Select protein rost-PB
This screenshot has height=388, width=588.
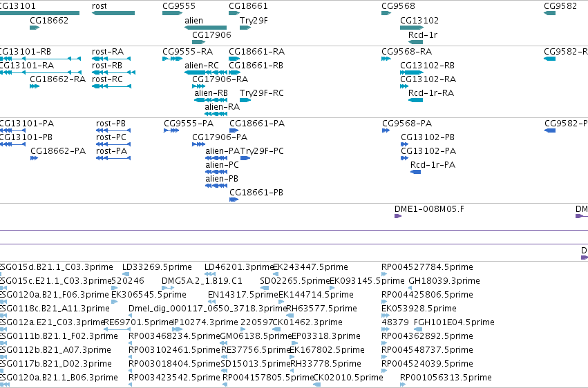pyautogui.click(x=113, y=130)
